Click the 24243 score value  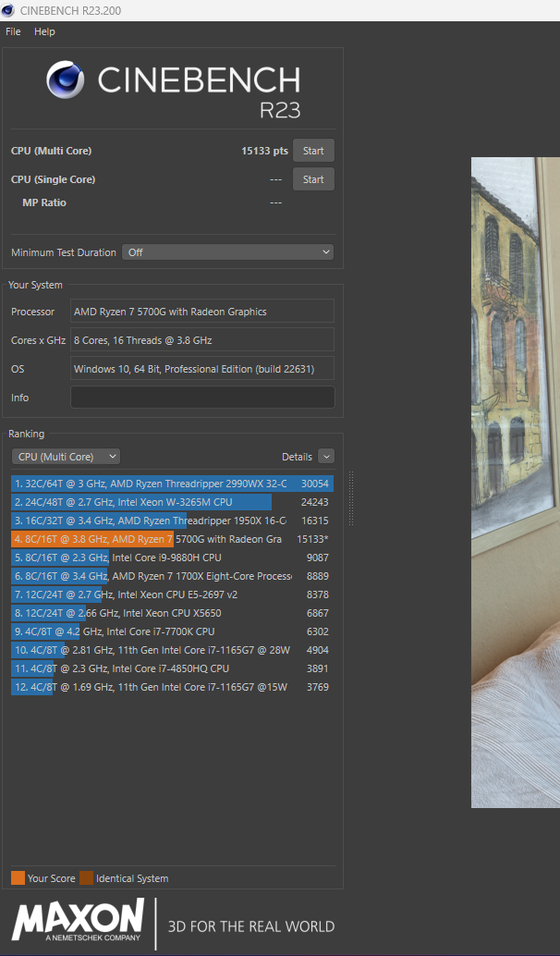pos(315,502)
